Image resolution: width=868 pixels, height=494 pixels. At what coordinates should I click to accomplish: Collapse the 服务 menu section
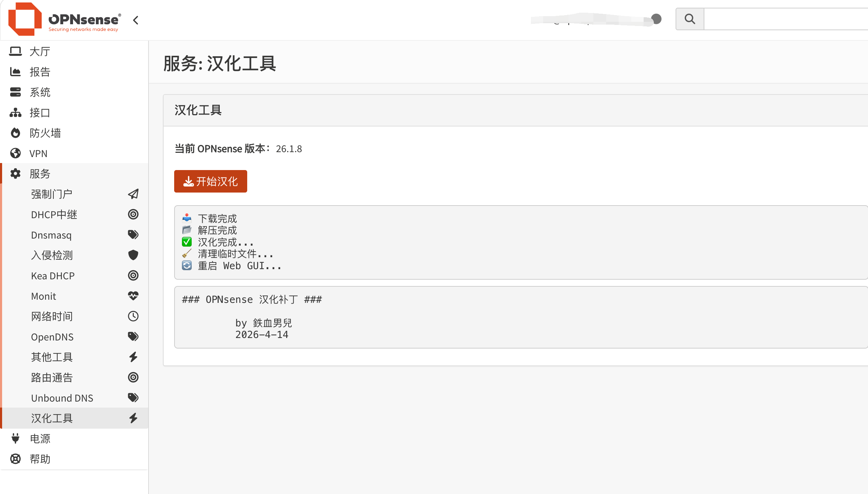74,174
